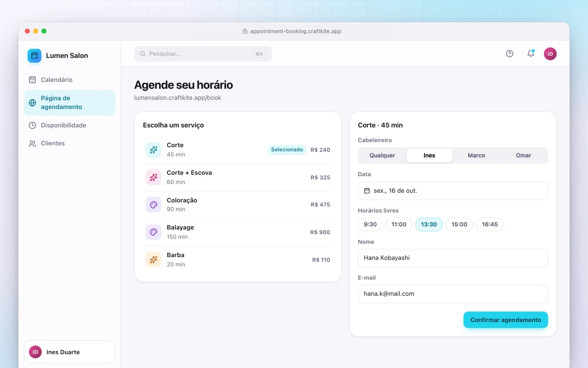
Task: Choose Marco as the hairdresser
Action: (476, 155)
